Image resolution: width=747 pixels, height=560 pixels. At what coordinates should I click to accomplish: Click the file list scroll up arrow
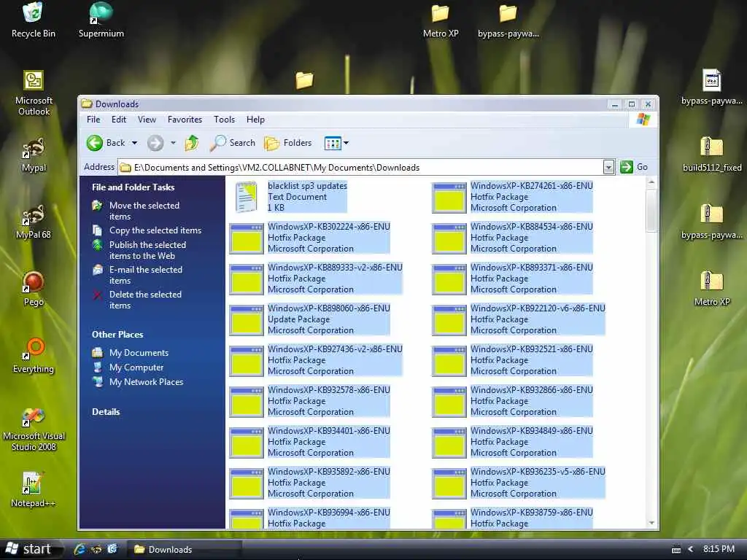pyautogui.click(x=651, y=182)
